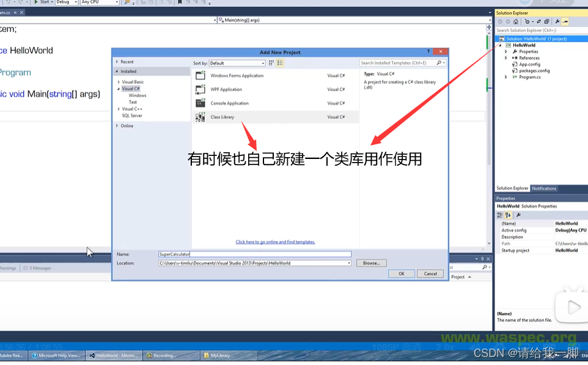Select the Windows category under Visual C#

[x=138, y=95]
